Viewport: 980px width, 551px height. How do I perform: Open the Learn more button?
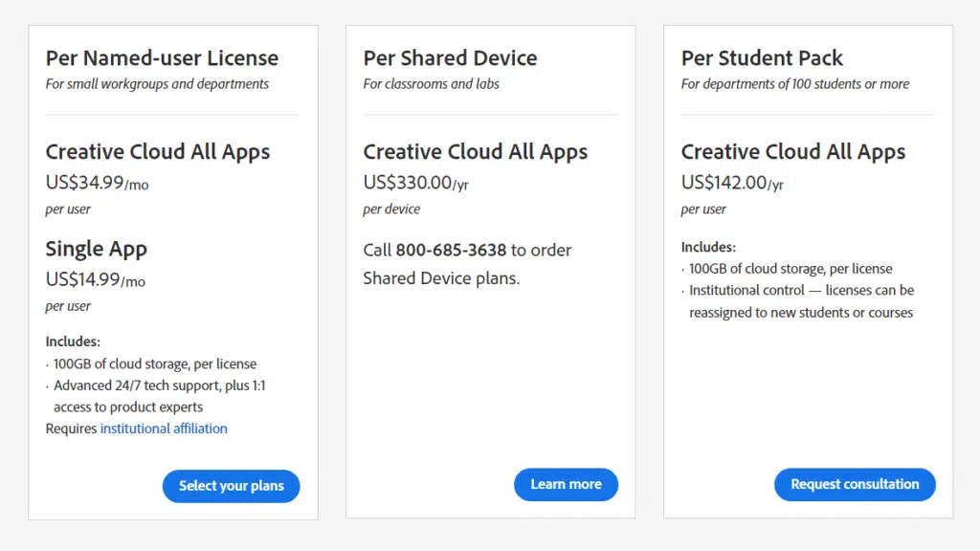point(566,484)
